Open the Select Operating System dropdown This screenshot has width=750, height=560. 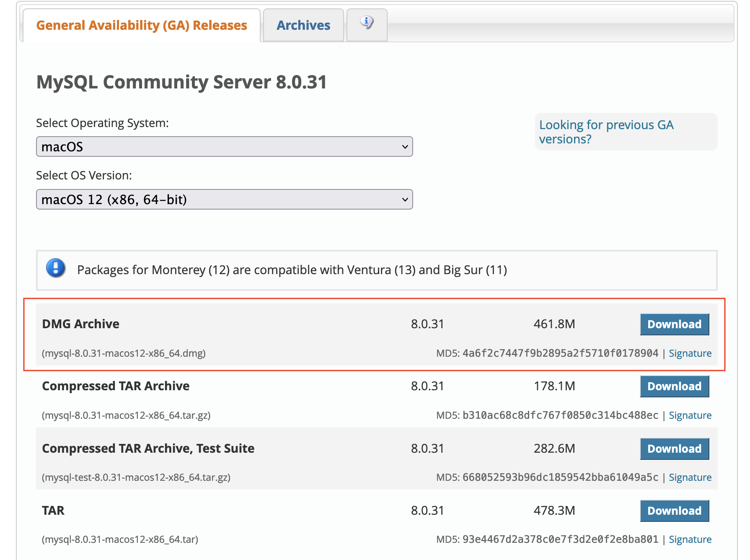224,147
